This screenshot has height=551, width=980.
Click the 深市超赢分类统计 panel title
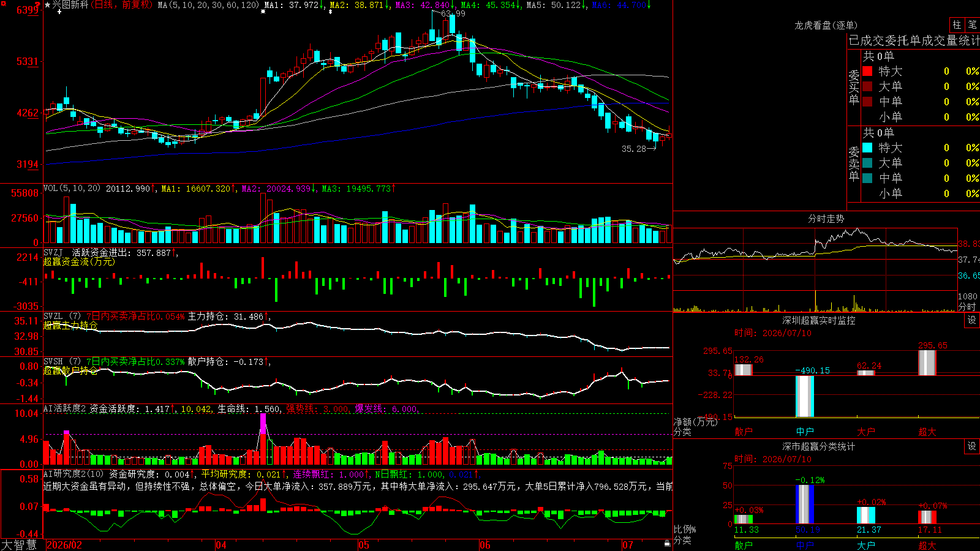click(x=819, y=446)
